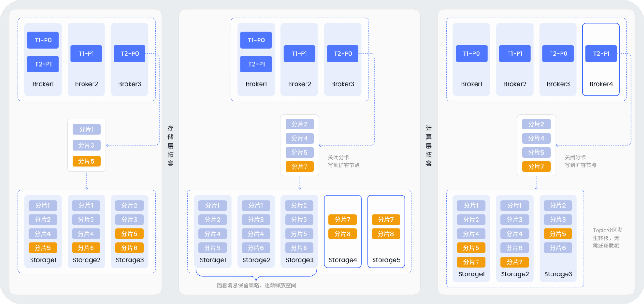Click orange 分片5 in leftmost panel's shard list
This screenshot has height=304, width=644.
(x=86, y=161)
